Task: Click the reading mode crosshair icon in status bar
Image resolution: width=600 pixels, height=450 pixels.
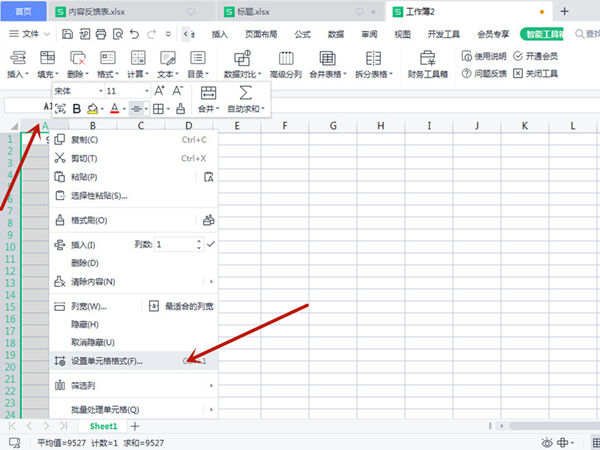Action: point(562,443)
